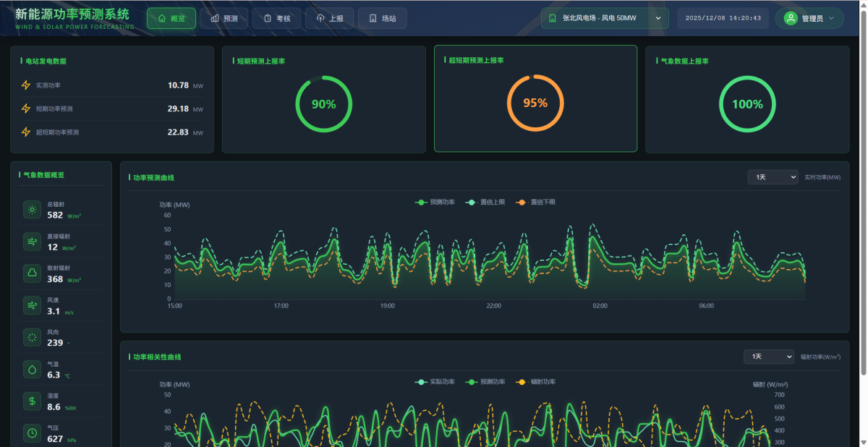Viewport: 868px width, 447px height.
Task: Click the wind direction (风向) icon
Action: pyautogui.click(x=33, y=337)
